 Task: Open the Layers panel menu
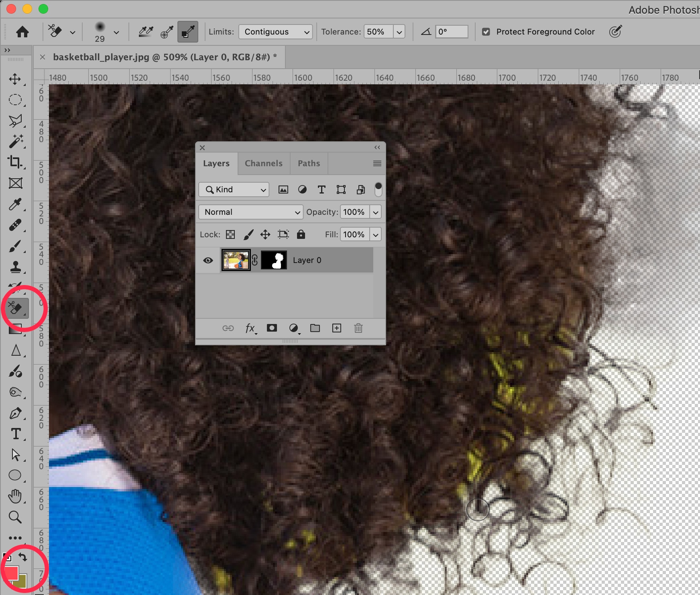377,163
